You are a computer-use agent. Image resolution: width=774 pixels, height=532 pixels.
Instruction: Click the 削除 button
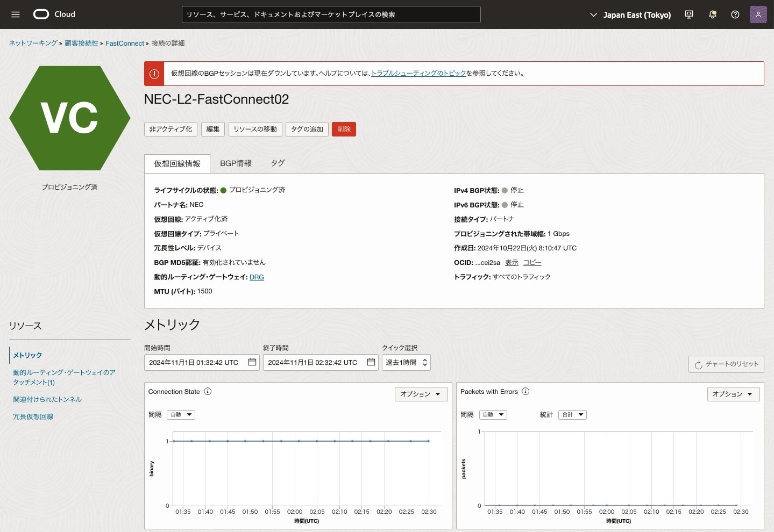click(344, 129)
